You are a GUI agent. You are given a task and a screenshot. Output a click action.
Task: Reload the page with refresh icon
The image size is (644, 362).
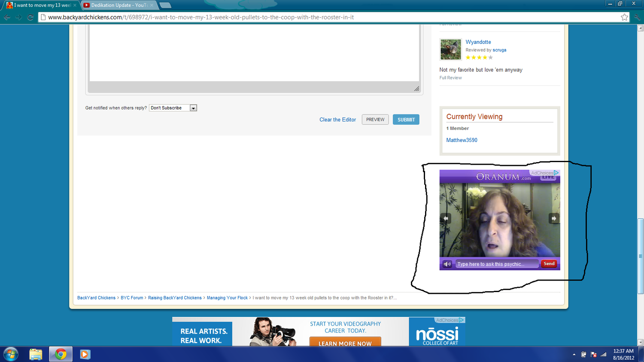click(30, 17)
